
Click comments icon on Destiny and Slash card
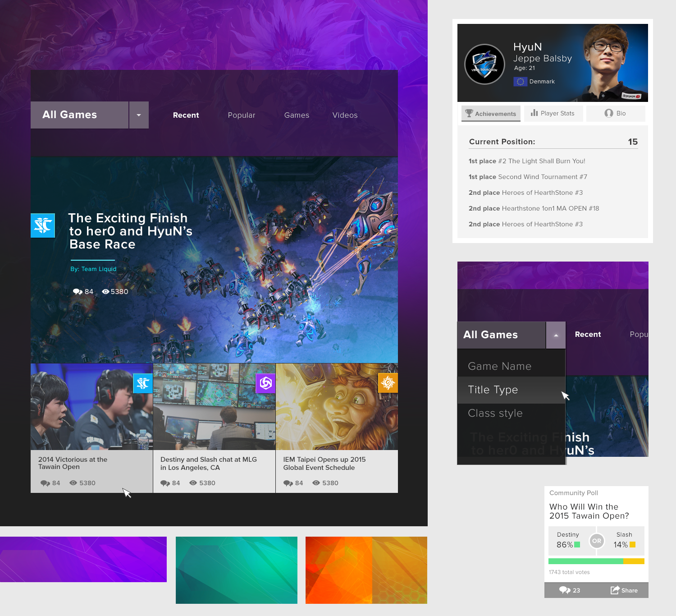click(x=165, y=483)
